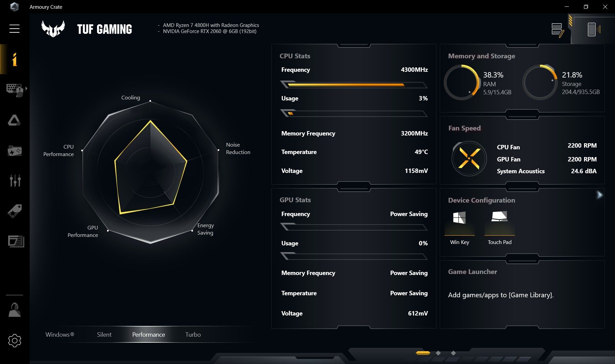The height and width of the screenshot is (364, 615).
Task: Click the GPU Temperature Power Saving value
Action: [409, 293]
